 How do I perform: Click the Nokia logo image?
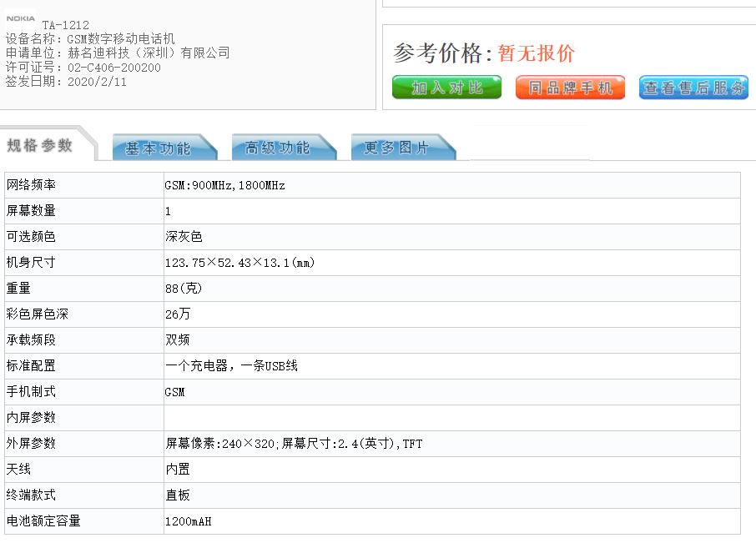click(x=21, y=18)
